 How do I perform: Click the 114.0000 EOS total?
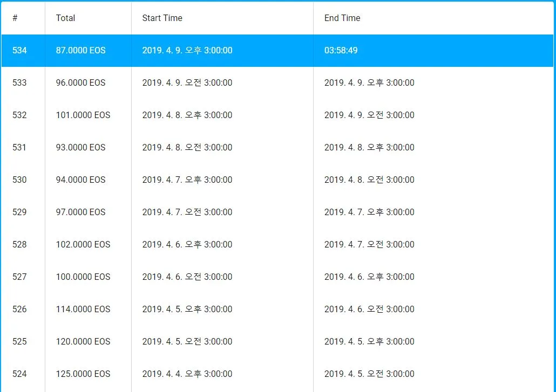(x=83, y=309)
